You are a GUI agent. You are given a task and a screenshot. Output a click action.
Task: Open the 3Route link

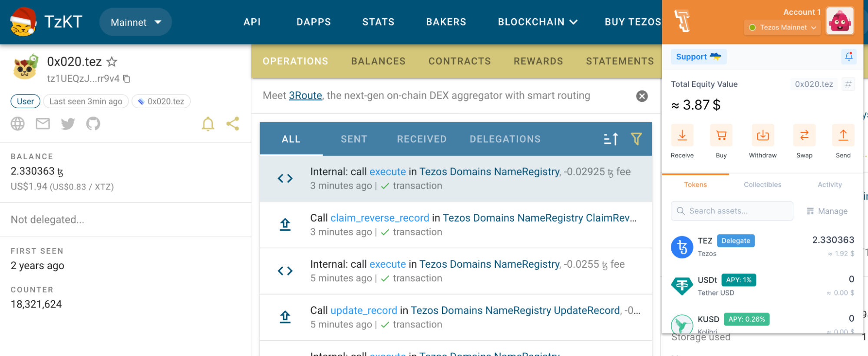pyautogui.click(x=305, y=96)
